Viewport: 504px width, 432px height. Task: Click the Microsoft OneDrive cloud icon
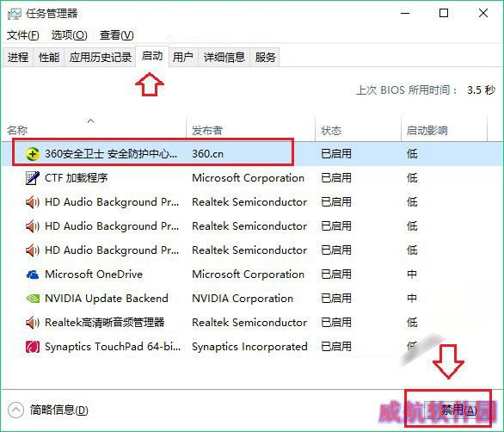click(x=33, y=275)
